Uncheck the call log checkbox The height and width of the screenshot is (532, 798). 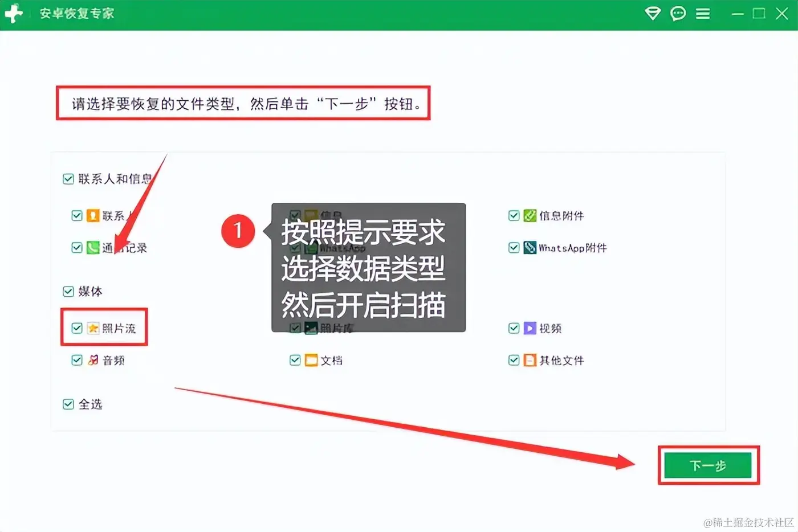point(77,248)
